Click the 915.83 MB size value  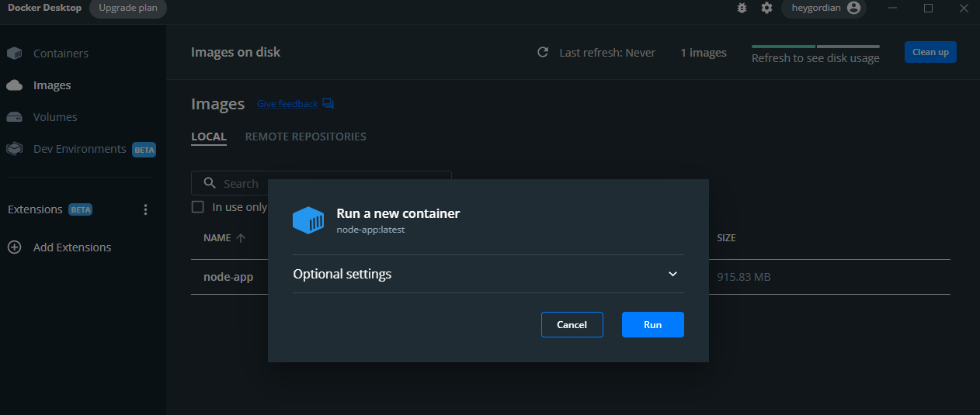[x=744, y=277]
